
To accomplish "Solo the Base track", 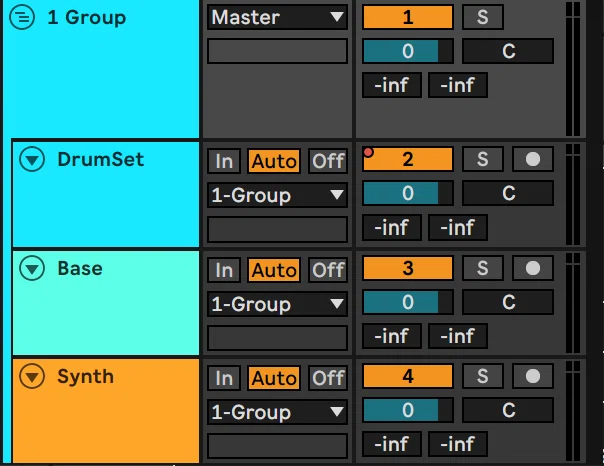I will click(483, 268).
